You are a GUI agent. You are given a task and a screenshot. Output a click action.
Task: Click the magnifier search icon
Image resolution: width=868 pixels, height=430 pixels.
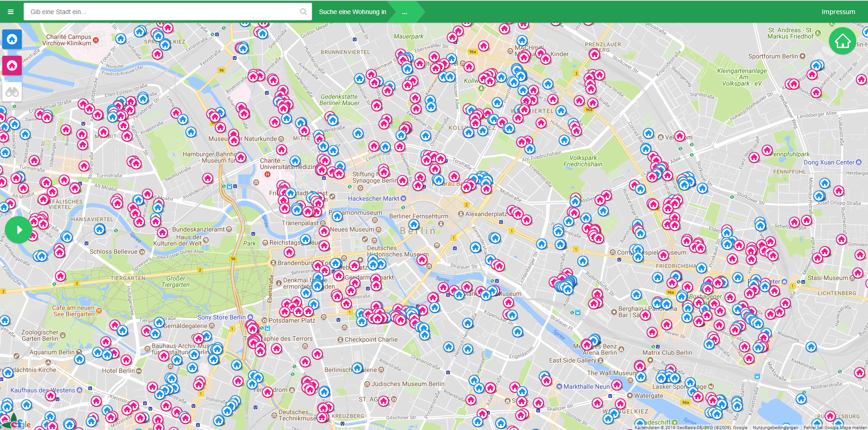(303, 12)
